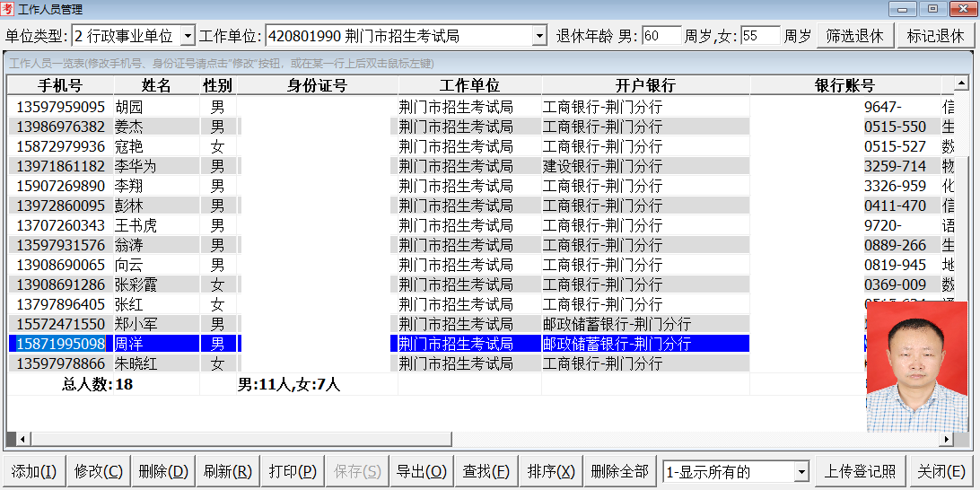Image resolution: width=980 pixels, height=490 pixels.
Task: Click the male retirement age field
Action: pyautogui.click(x=661, y=36)
